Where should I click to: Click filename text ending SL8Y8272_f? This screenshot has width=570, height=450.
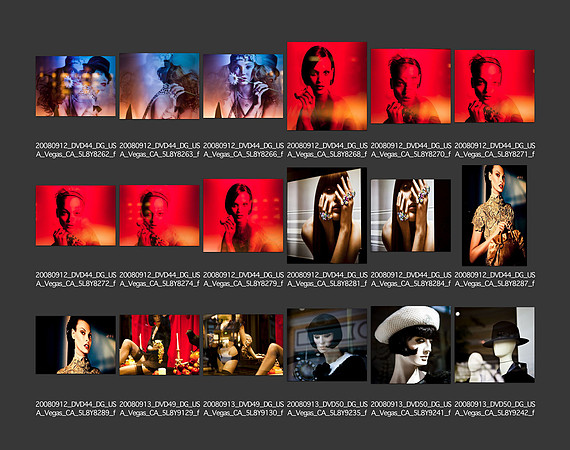tap(76, 279)
